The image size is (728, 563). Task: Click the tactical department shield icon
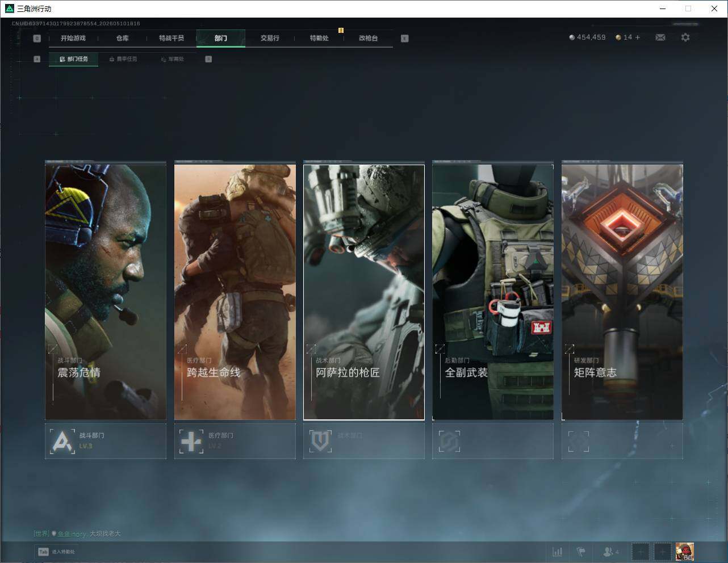pyautogui.click(x=320, y=441)
